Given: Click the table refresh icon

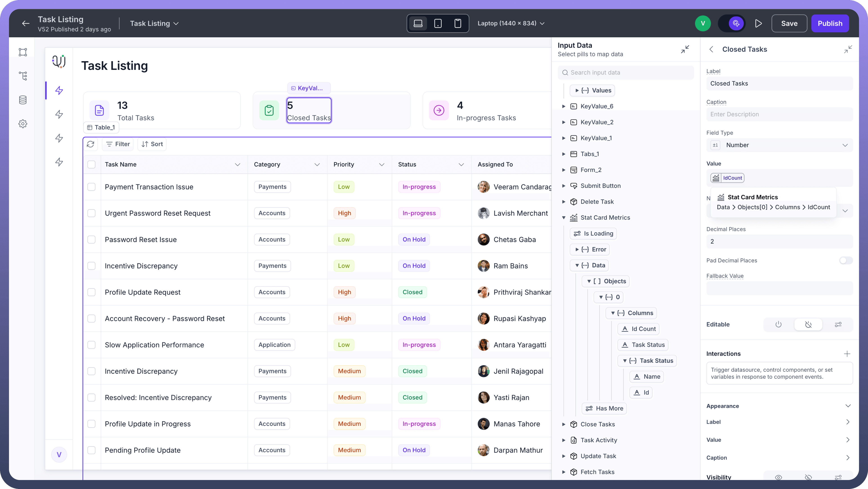Looking at the screenshot, I should [90, 144].
